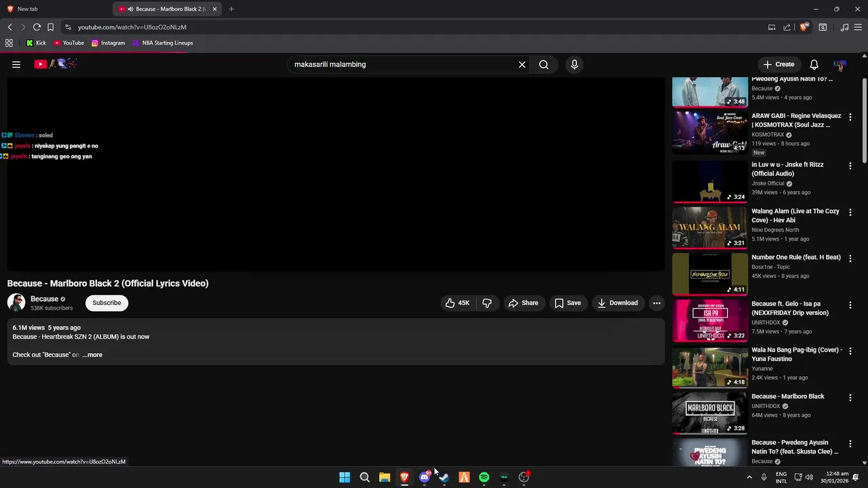Open options for Walang Alam video
Screen dimensions: 868x488
(x=850, y=212)
